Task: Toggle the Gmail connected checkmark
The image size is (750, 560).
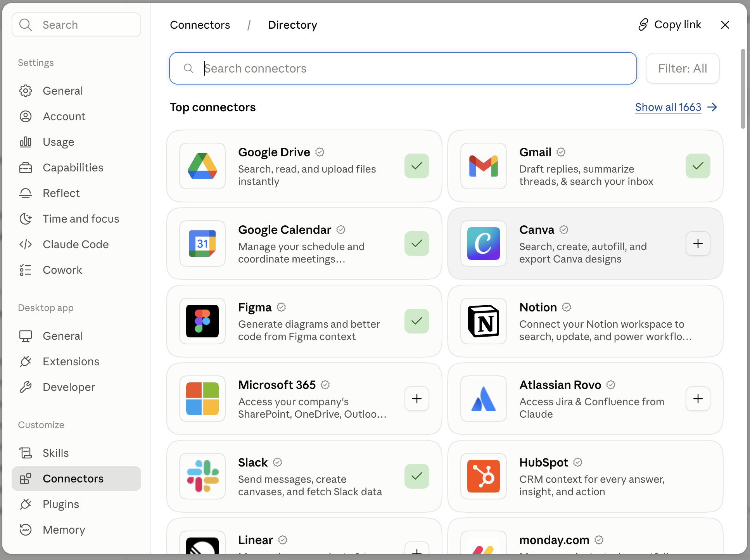Action: tap(698, 166)
